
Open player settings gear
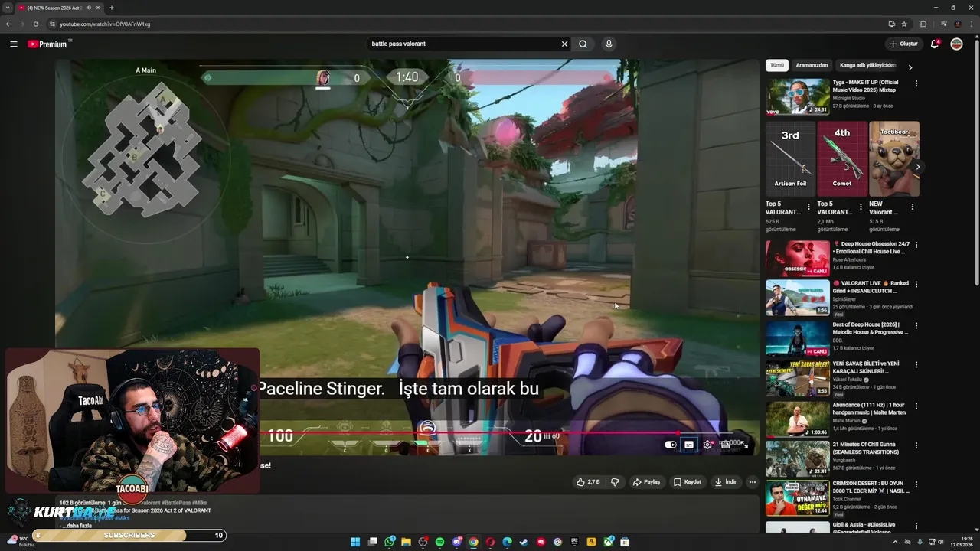(707, 445)
